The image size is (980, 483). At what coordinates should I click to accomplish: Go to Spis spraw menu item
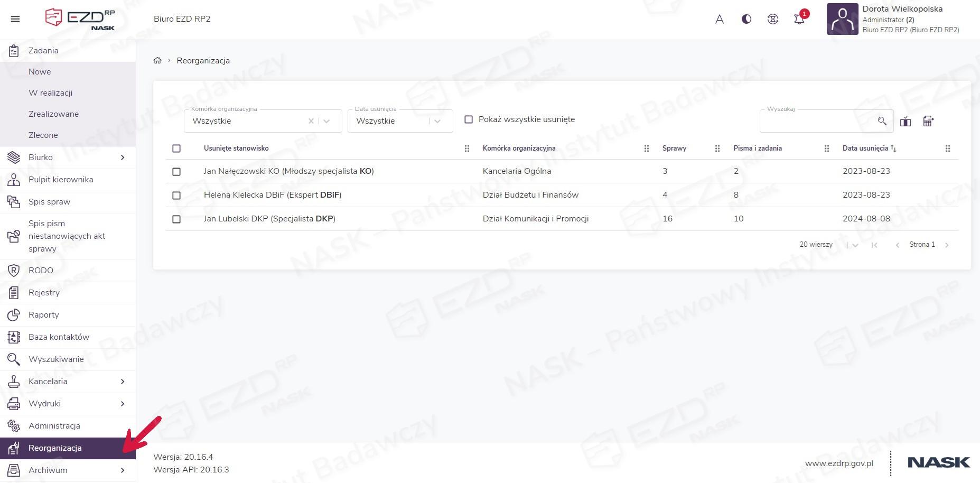tap(49, 202)
